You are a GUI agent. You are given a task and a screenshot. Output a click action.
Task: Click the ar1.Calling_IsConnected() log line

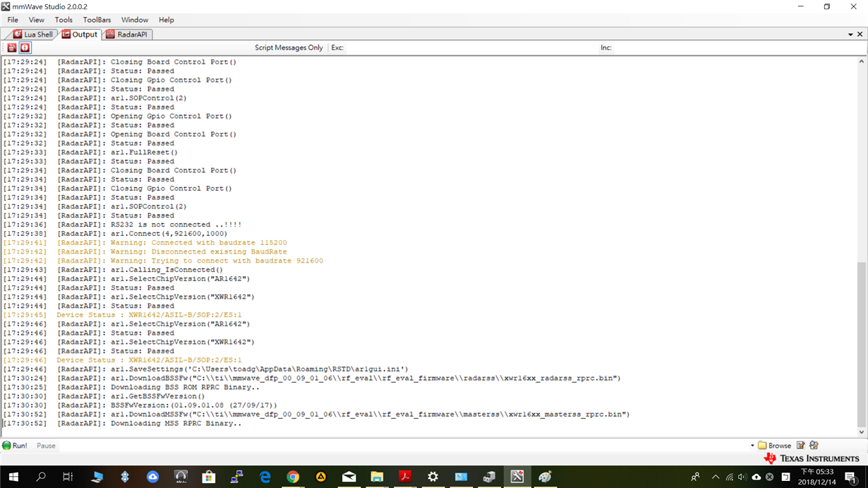[x=113, y=270]
